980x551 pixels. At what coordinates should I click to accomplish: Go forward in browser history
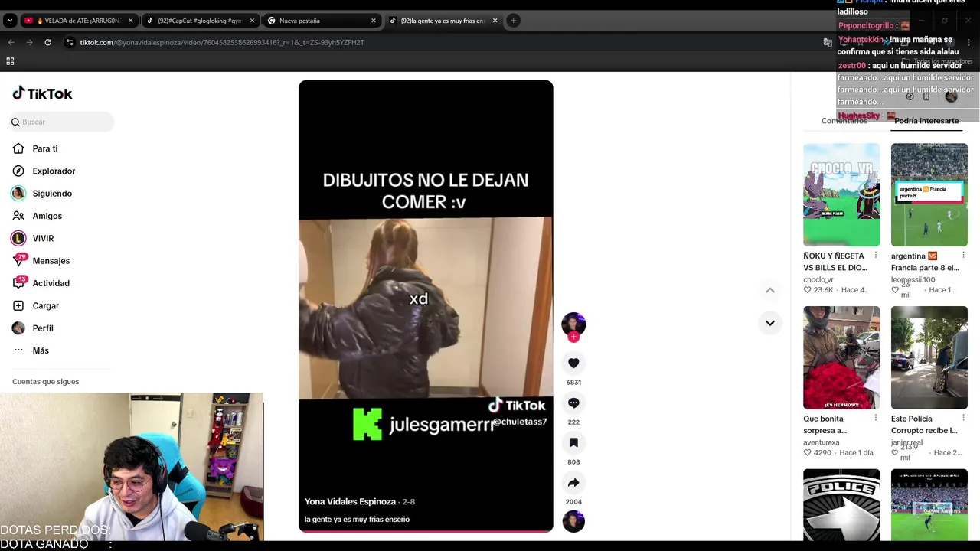[29, 42]
